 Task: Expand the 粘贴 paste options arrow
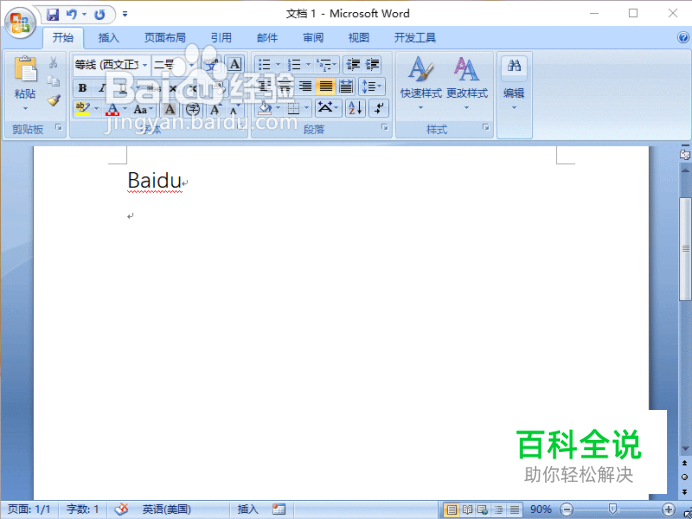click(25, 109)
